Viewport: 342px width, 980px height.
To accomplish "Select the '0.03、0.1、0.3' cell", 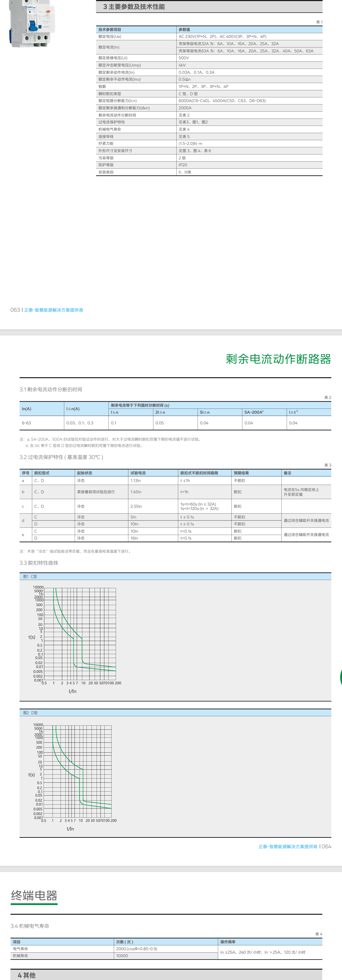I will [x=80, y=423].
